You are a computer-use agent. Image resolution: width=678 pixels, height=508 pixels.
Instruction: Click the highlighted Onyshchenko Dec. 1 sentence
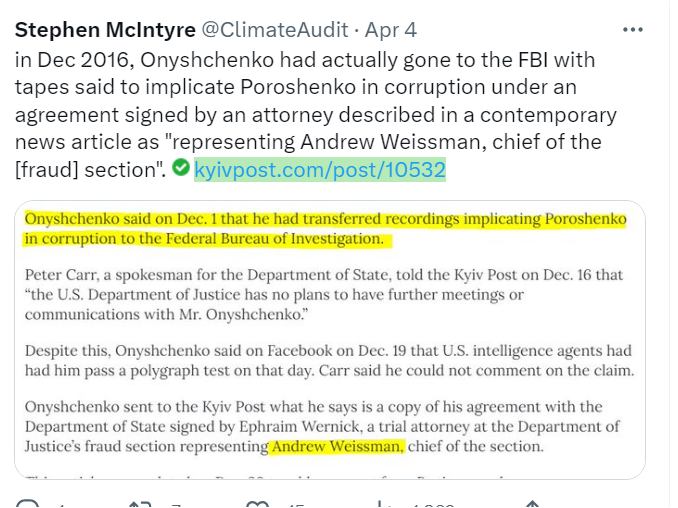(x=324, y=229)
